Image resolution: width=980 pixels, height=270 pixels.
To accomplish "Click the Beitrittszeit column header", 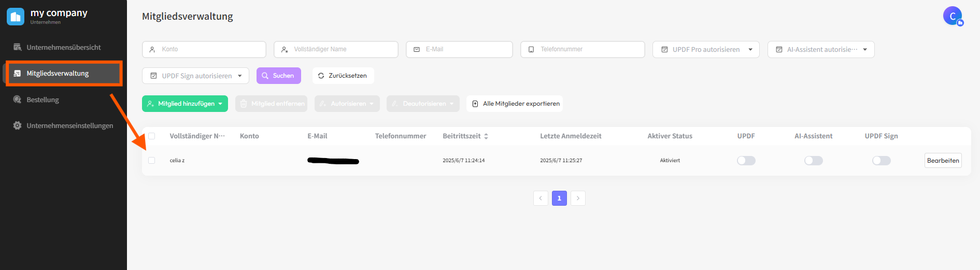I will pyautogui.click(x=462, y=136).
